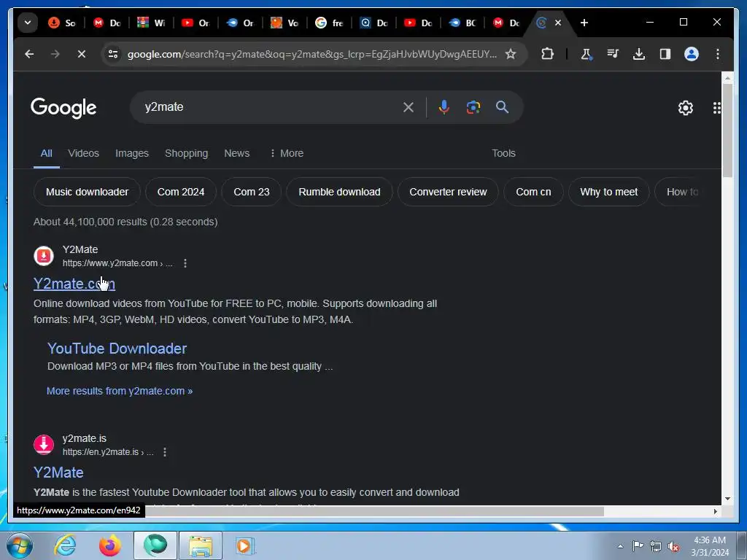Go forward with the forward arrow

(x=55, y=54)
